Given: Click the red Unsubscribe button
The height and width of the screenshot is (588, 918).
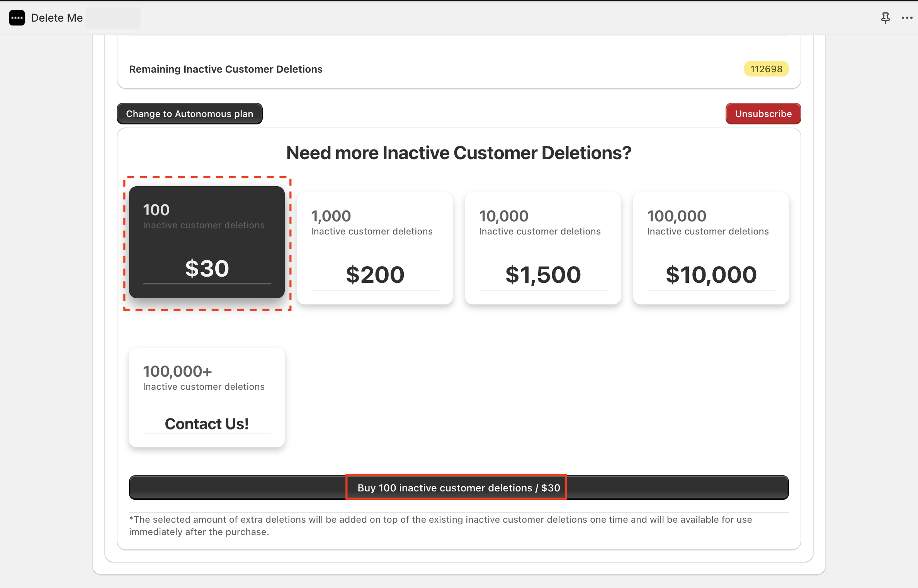Looking at the screenshot, I should coord(763,114).
